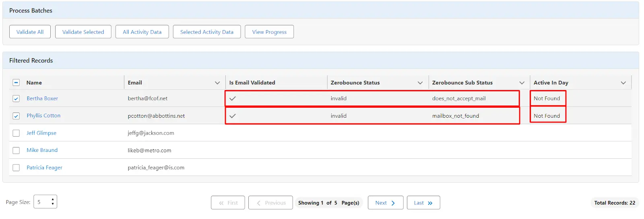
Task: Click the Validate Selected button
Action: pyautogui.click(x=83, y=32)
